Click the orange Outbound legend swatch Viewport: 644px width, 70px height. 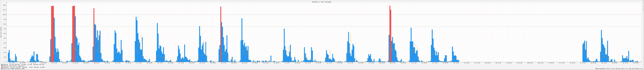2,67
